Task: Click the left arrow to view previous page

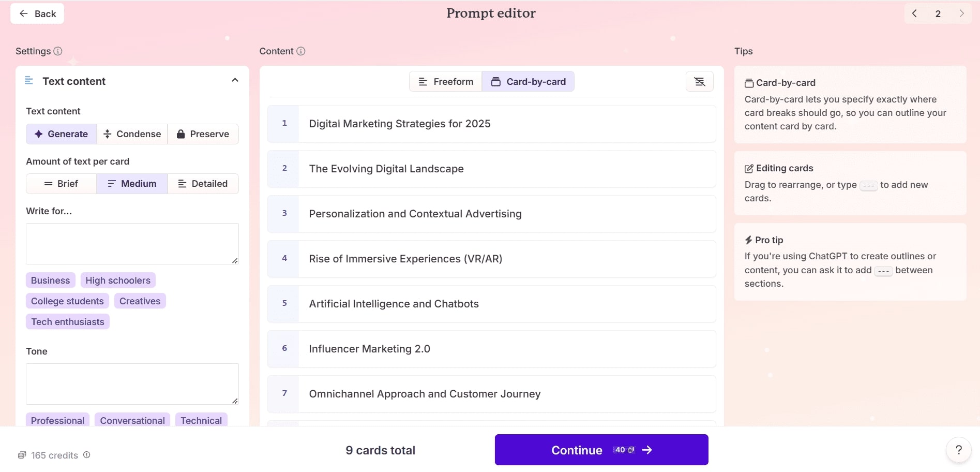Action: 914,13
